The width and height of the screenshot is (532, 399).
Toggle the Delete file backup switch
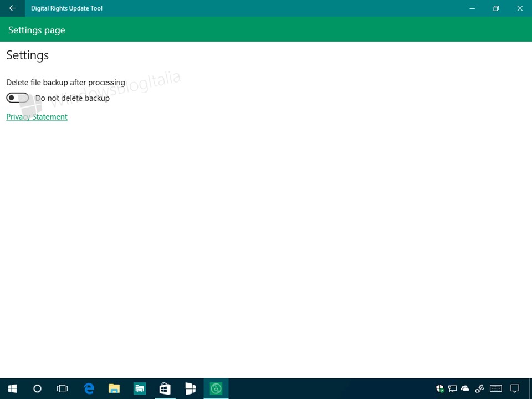tap(18, 98)
